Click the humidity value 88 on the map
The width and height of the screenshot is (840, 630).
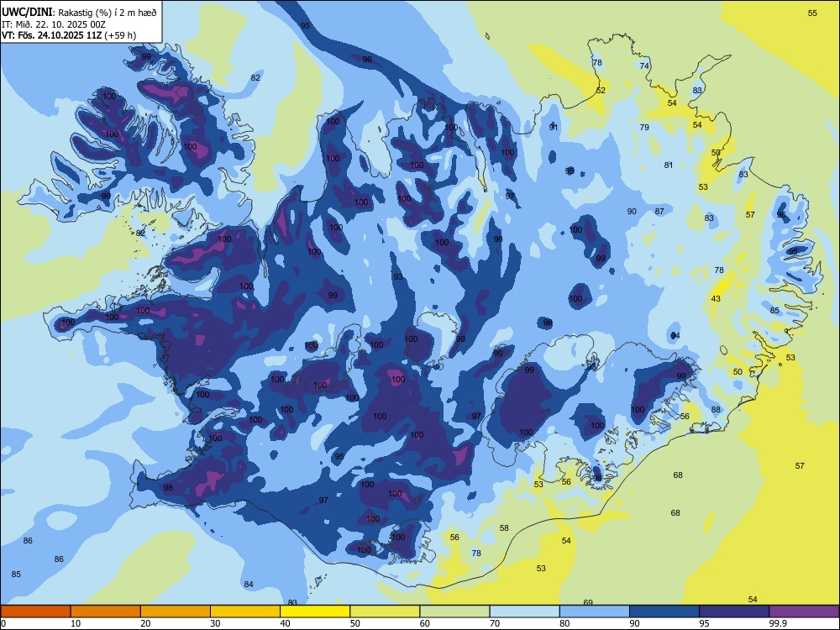(716, 410)
